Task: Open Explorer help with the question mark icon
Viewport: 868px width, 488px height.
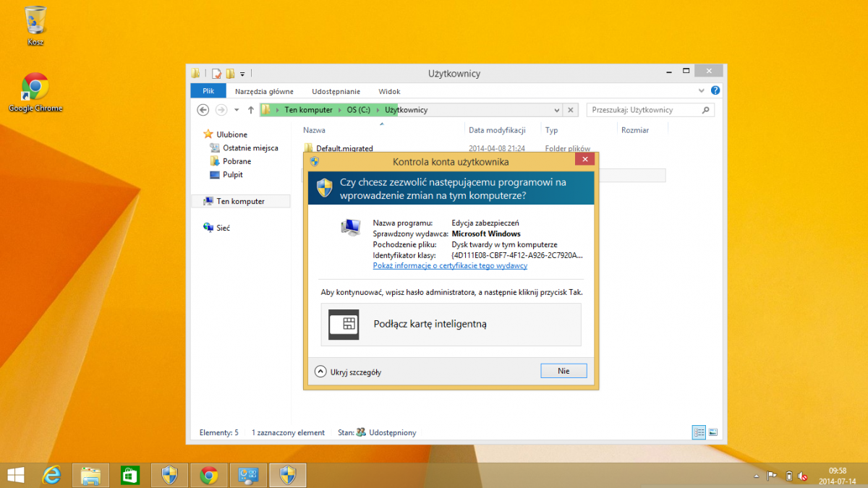Action: tap(715, 91)
